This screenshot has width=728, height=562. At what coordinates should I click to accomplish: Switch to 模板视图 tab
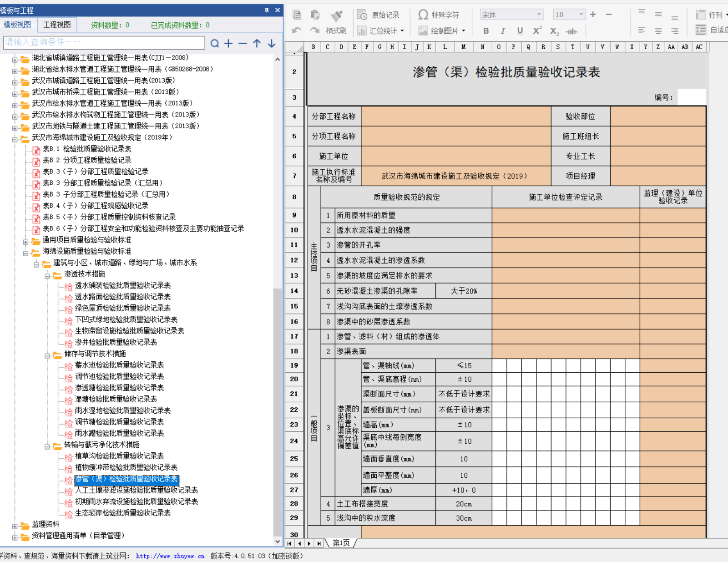[x=17, y=25]
